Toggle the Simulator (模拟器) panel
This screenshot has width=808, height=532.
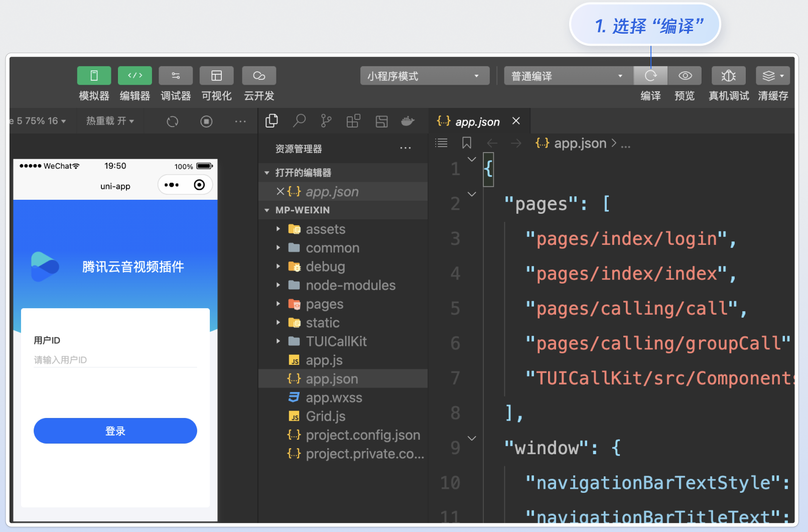[94, 76]
